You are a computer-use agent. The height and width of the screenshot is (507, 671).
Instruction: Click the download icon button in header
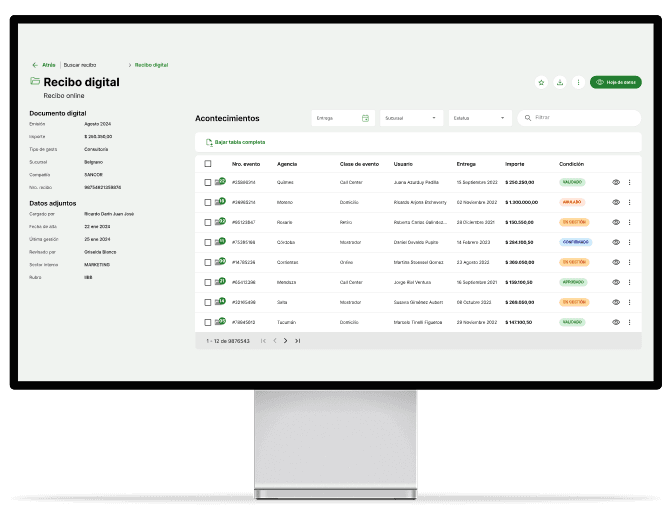click(560, 82)
